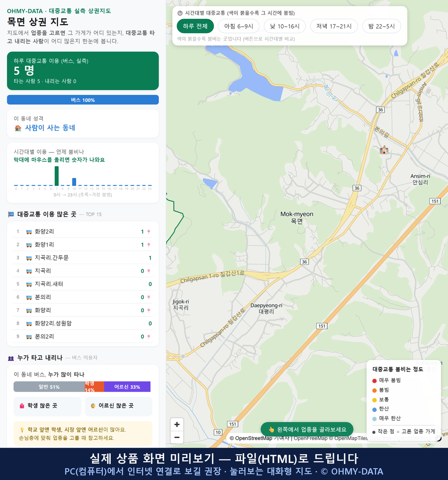Image resolution: width=448 pixels, height=480 pixels.
Task: Zoom in with the map plus button
Action: tap(177, 424)
